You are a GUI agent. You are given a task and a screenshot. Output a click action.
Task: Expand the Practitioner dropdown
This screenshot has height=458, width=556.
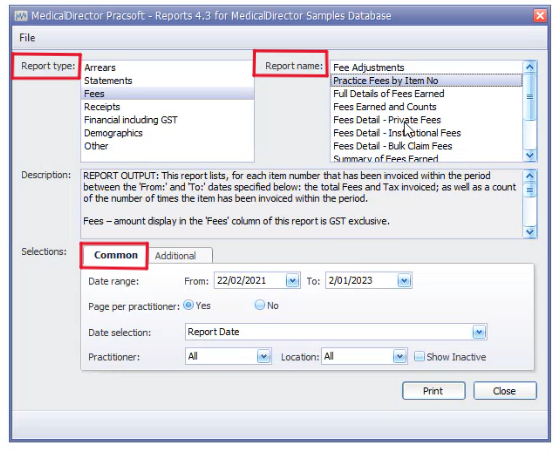[263, 356]
